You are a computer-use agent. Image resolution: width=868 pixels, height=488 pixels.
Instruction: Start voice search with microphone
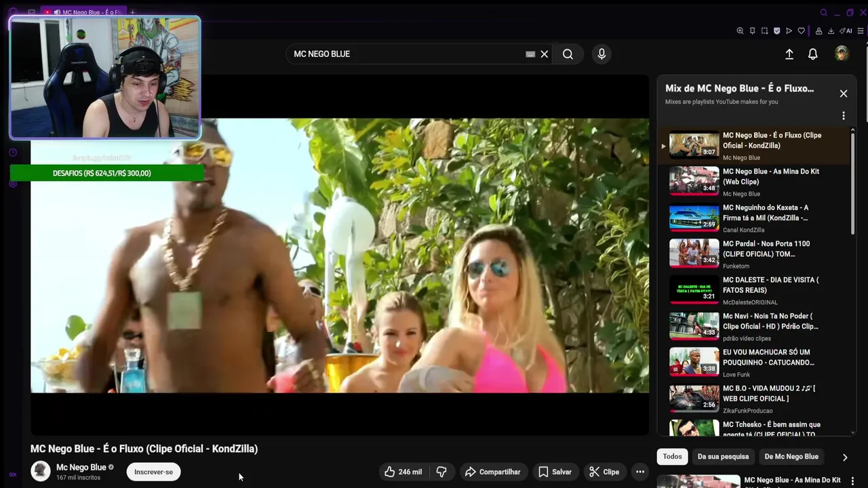(x=601, y=54)
